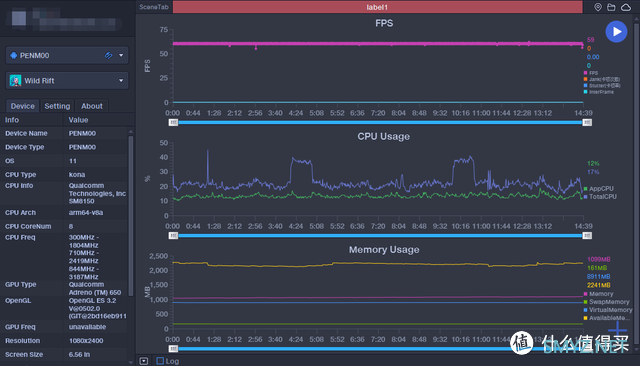Toggle the SwapMemory legend series
This screenshot has width=640, height=366.
click(x=607, y=302)
